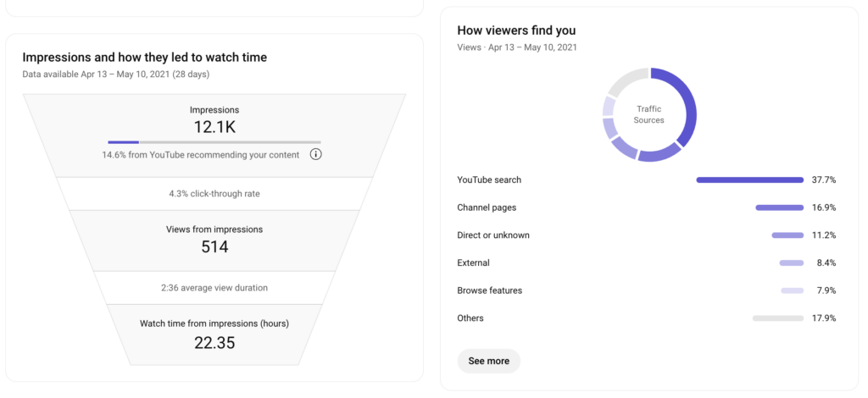Click the gray Others 17.9% bar
The image size is (868, 398).
pos(777,318)
